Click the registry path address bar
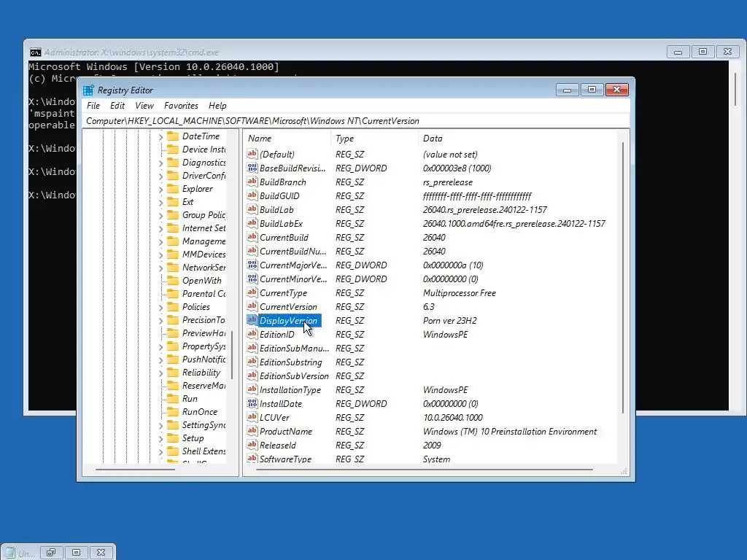 [356, 121]
